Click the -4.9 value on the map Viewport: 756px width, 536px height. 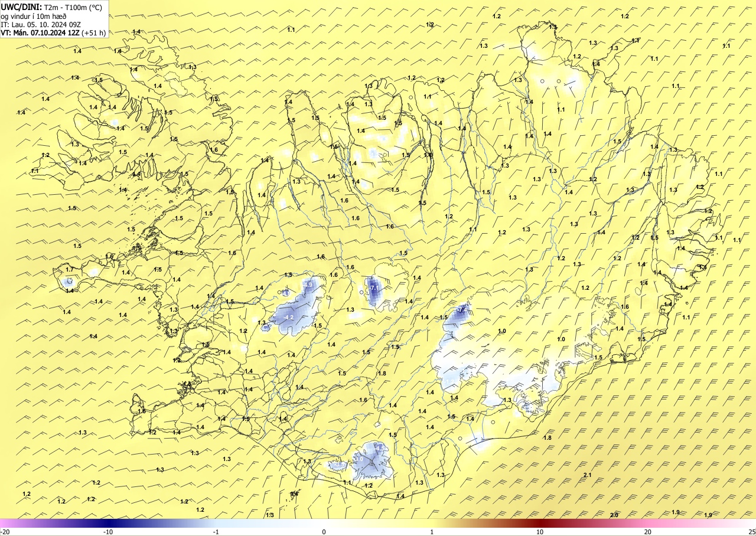tap(308, 285)
